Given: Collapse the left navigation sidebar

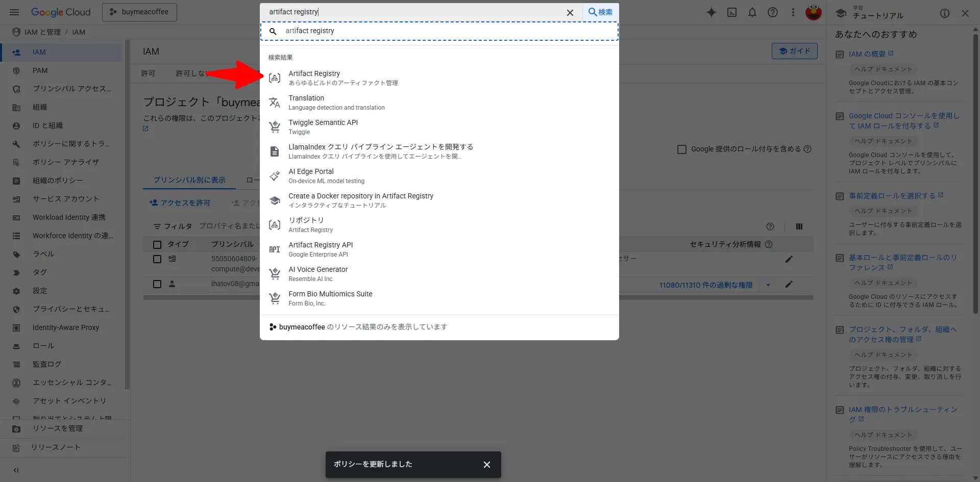Looking at the screenshot, I should coord(16,470).
